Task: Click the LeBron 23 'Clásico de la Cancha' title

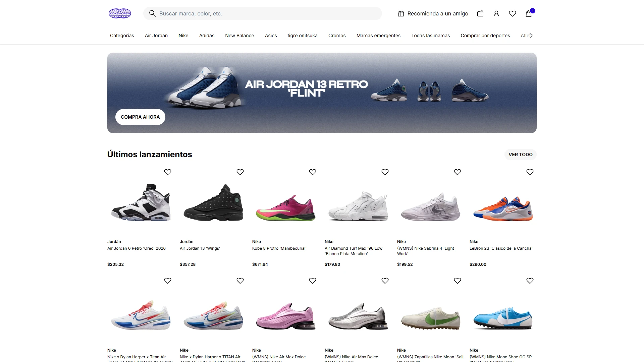Action: coord(501,248)
